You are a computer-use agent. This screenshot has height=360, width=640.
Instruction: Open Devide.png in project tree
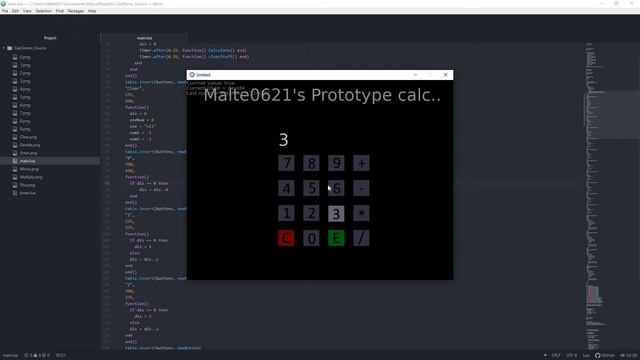(30, 145)
